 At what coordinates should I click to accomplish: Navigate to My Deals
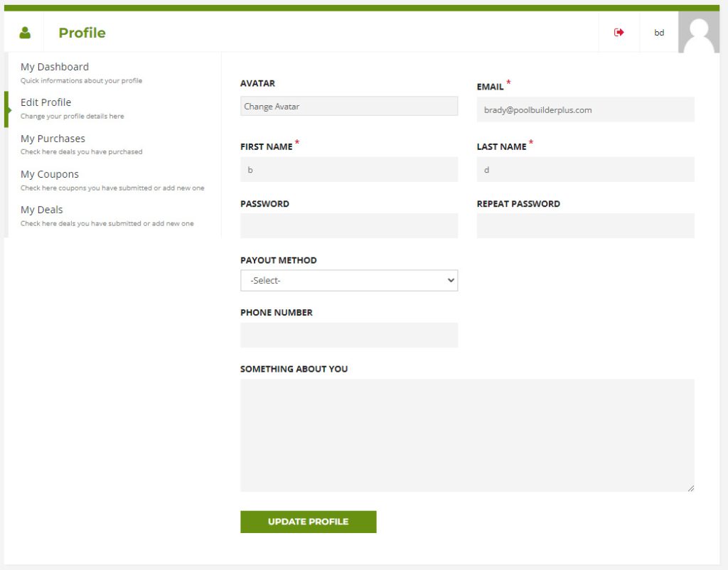(42, 210)
